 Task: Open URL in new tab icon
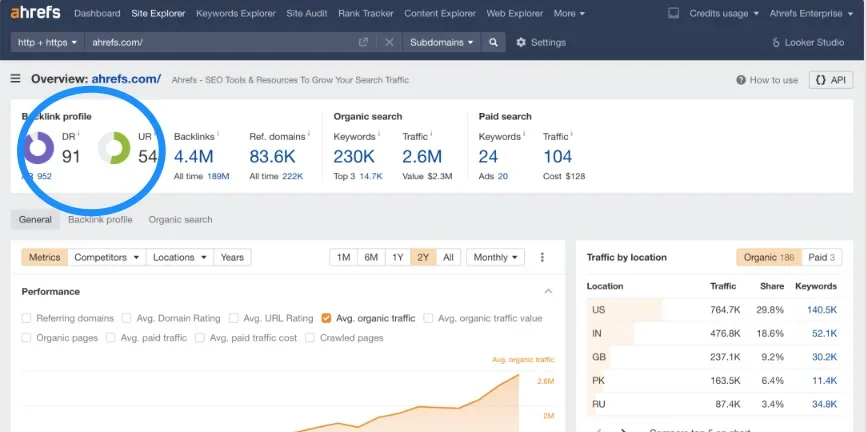(363, 42)
